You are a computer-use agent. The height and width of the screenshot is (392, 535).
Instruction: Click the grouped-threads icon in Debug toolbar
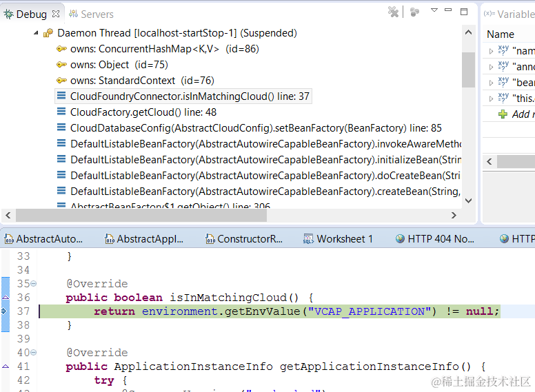414,12
